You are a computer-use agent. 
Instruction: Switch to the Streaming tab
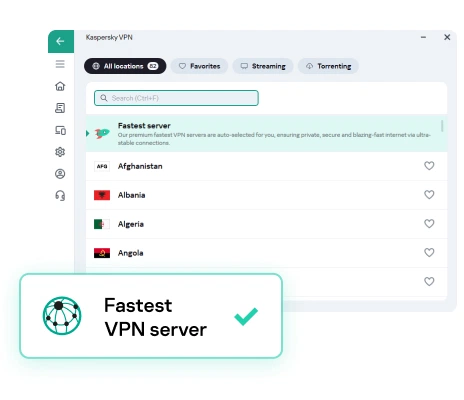pos(263,66)
